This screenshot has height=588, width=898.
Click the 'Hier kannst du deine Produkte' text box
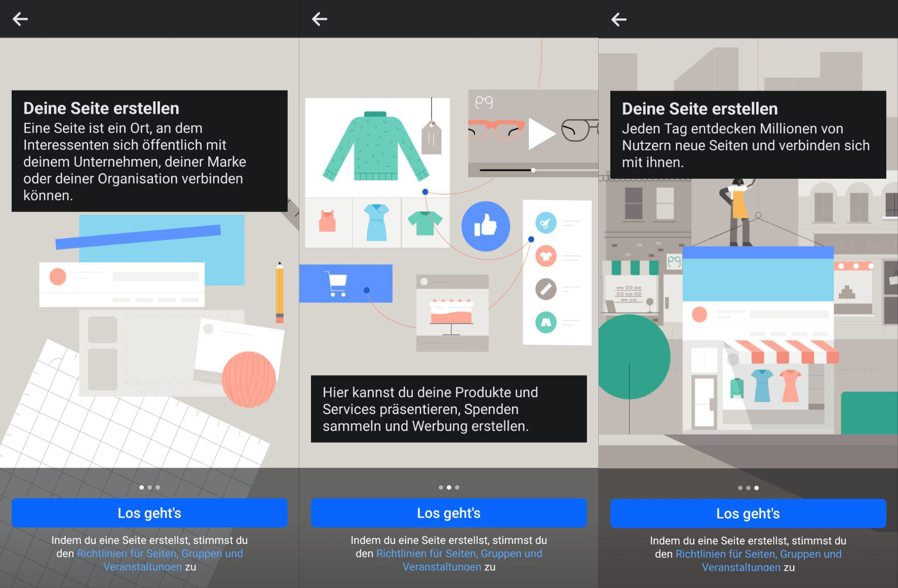[449, 409]
